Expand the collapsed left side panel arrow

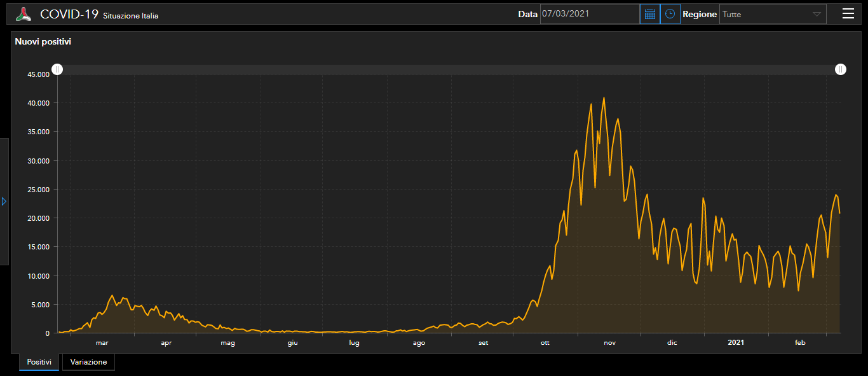coord(4,202)
